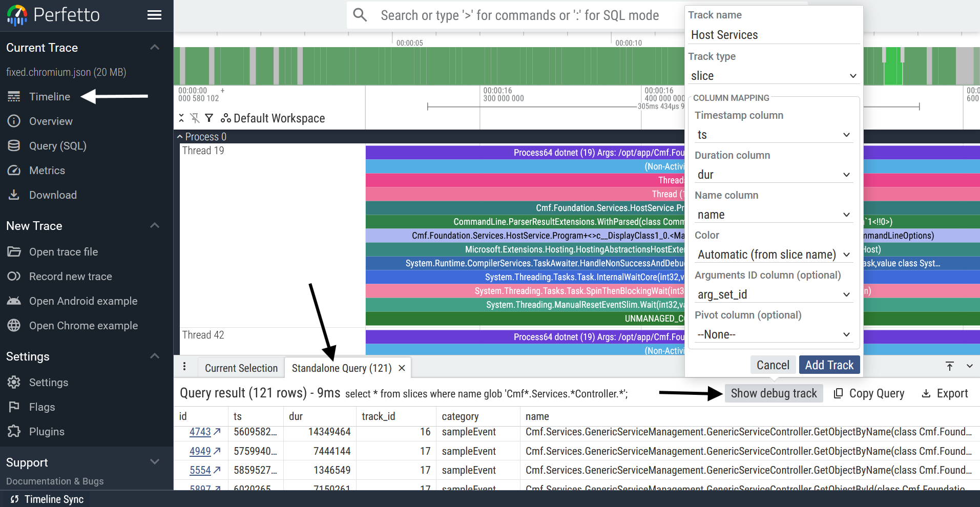The height and width of the screenshot is (507, 980).
Task: Click the Add Track button
Action: click(x=829, y=365)
